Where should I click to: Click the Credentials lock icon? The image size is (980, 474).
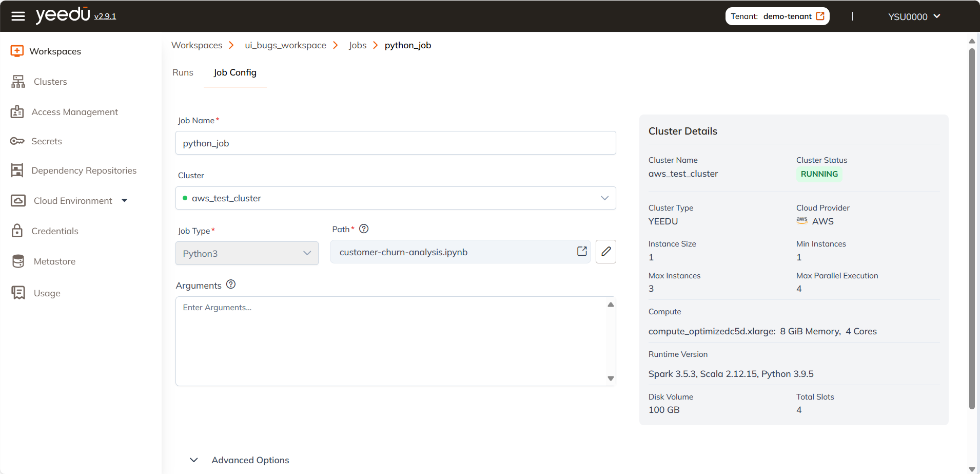click(x=17, y=231)
